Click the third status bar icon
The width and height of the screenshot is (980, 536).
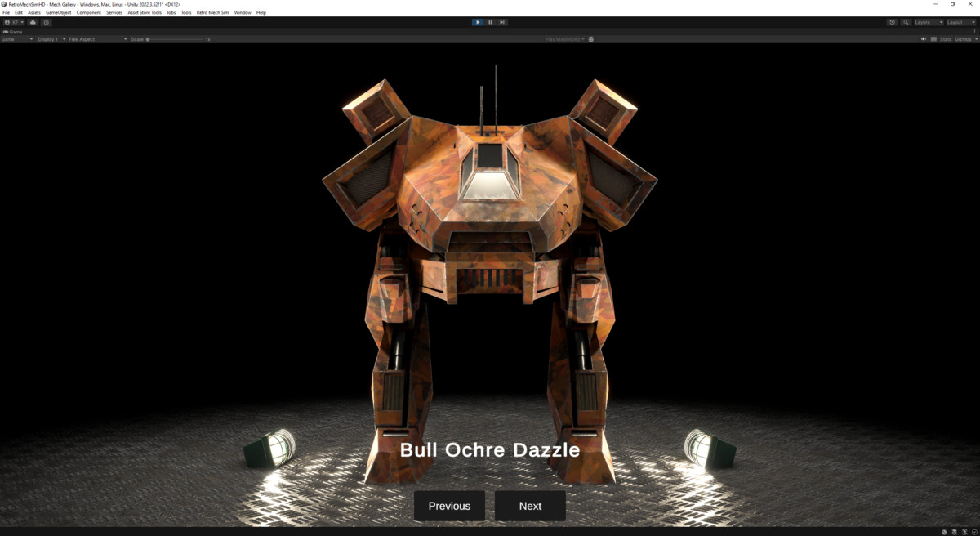(x=964, y=532)
